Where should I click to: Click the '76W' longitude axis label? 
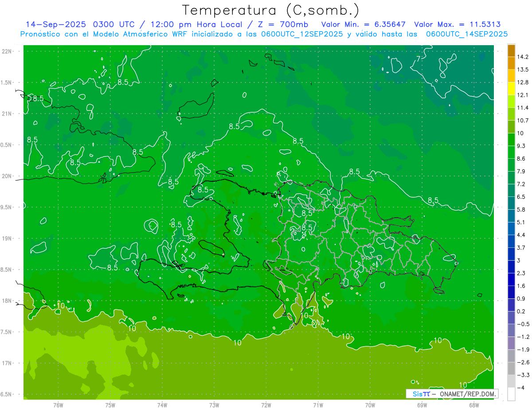tap(58, 405)
